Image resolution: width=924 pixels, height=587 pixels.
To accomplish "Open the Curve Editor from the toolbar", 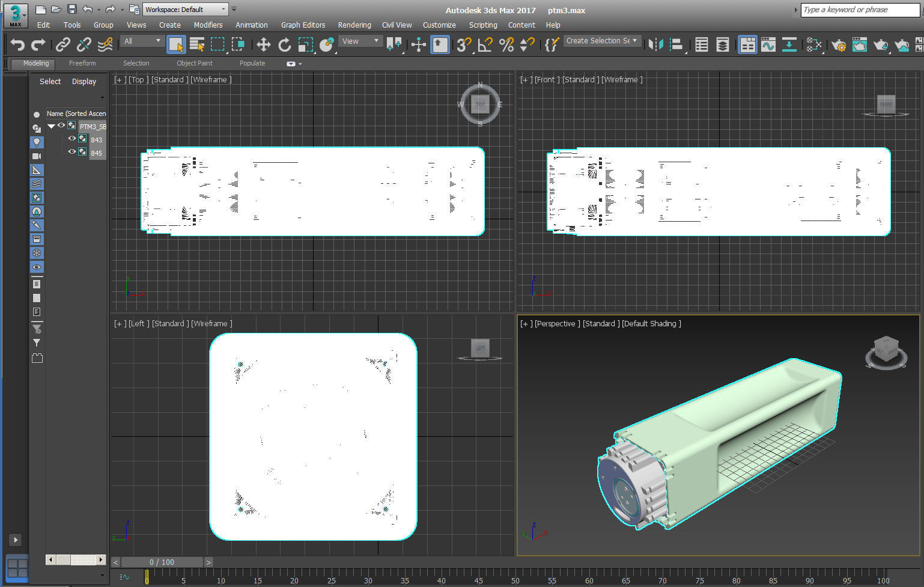I will (768, 44).
